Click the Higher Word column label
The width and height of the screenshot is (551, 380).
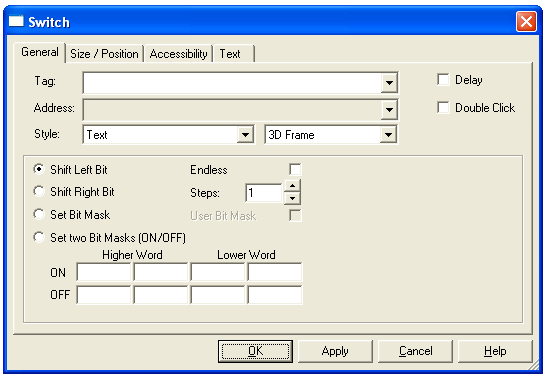[132, 255]
